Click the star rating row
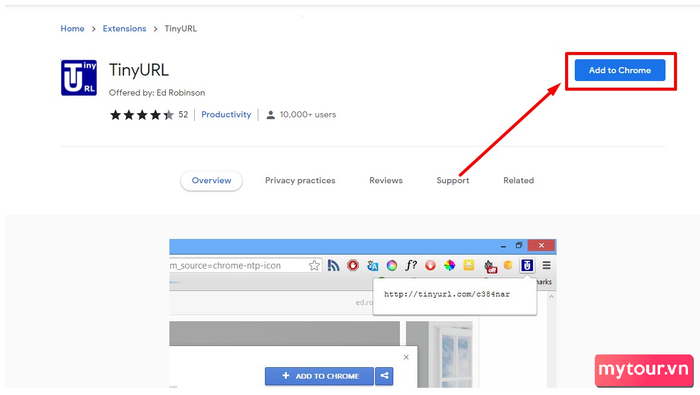This screenshot has width=700, height=395. (x=142, y=115)
